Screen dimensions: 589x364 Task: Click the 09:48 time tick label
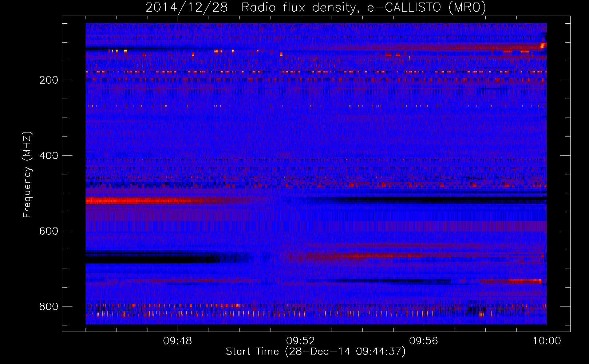click(x=177, y=341)
